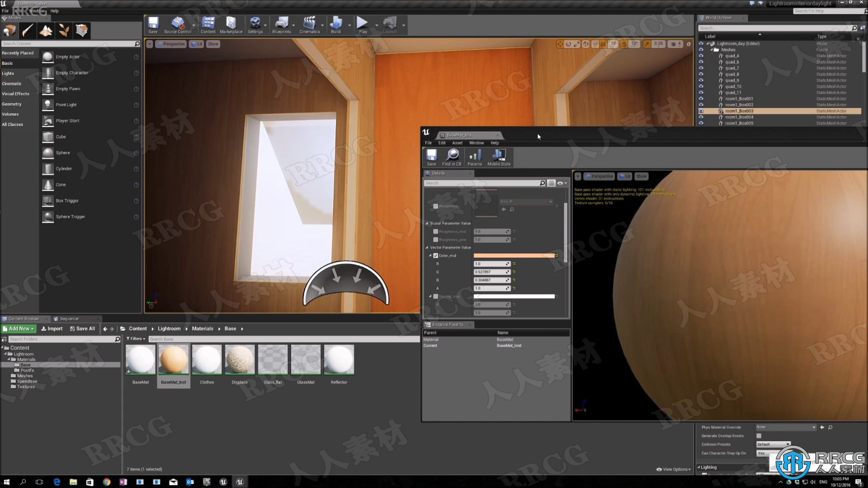The height and width of the screenshot is (488, 868).
Task: Click Find in CB icon
Action: click(452, 157)
